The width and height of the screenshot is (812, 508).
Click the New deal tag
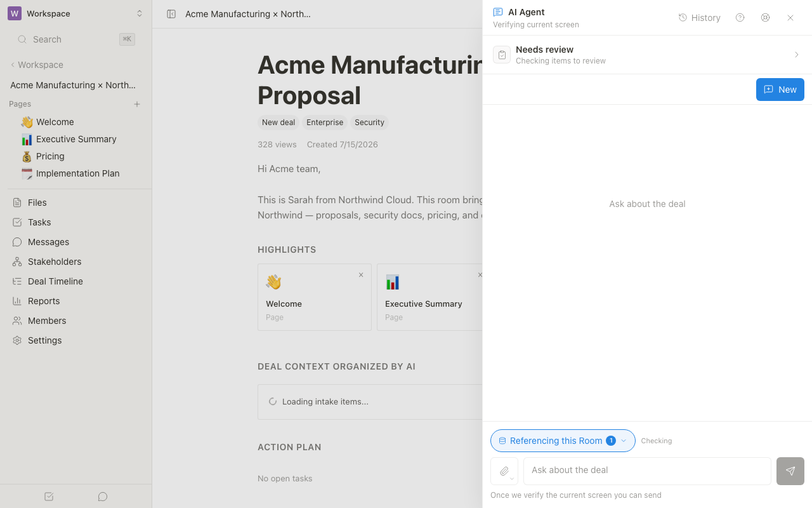pos(278,123)
